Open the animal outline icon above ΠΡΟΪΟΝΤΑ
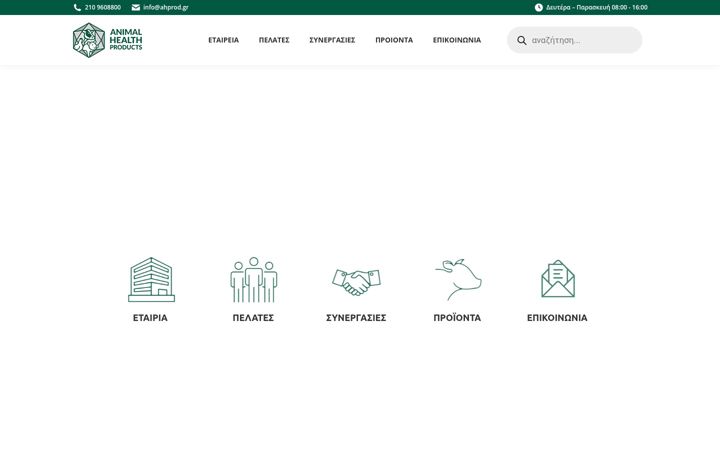Image resolution: width=720 pixels, height=450 pixels. click(x=458, y=279)
